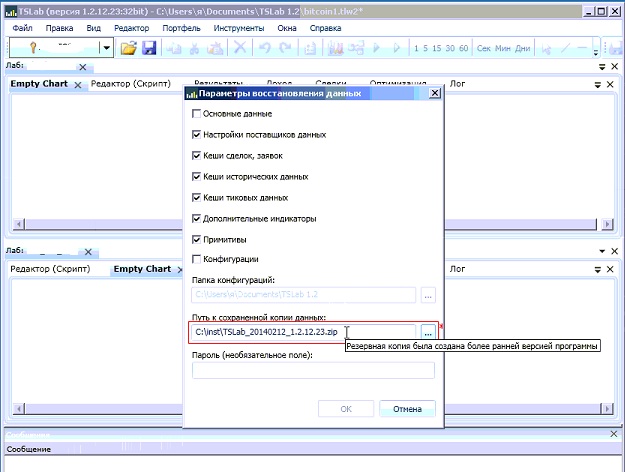
Task: Switch to the lower 'Empty Chart' tab
Action: coord(142,269)
